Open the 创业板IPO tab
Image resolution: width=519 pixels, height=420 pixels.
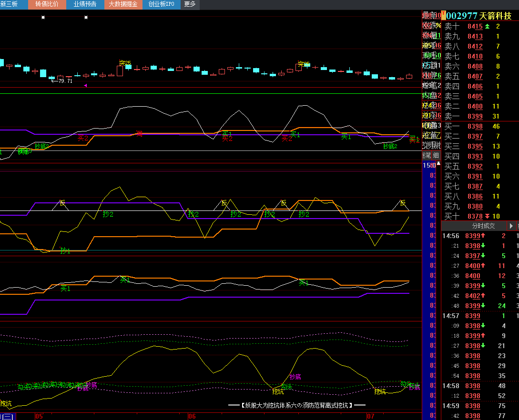point(161,4)
